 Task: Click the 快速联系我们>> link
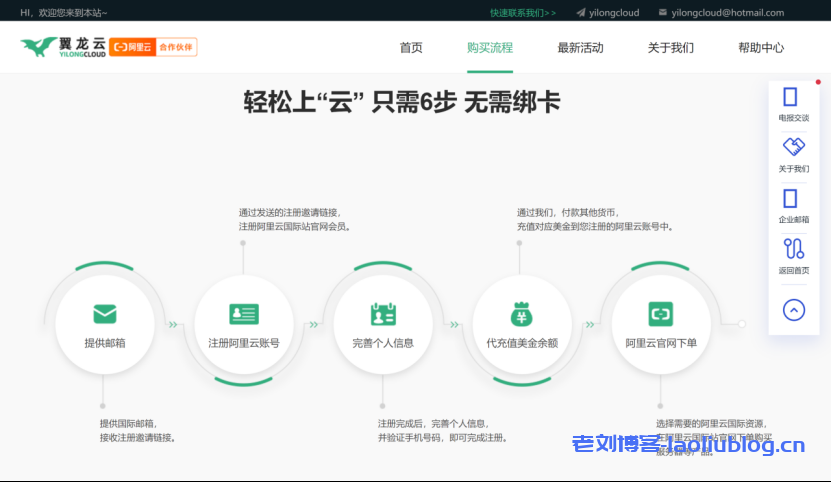[523, 13]
